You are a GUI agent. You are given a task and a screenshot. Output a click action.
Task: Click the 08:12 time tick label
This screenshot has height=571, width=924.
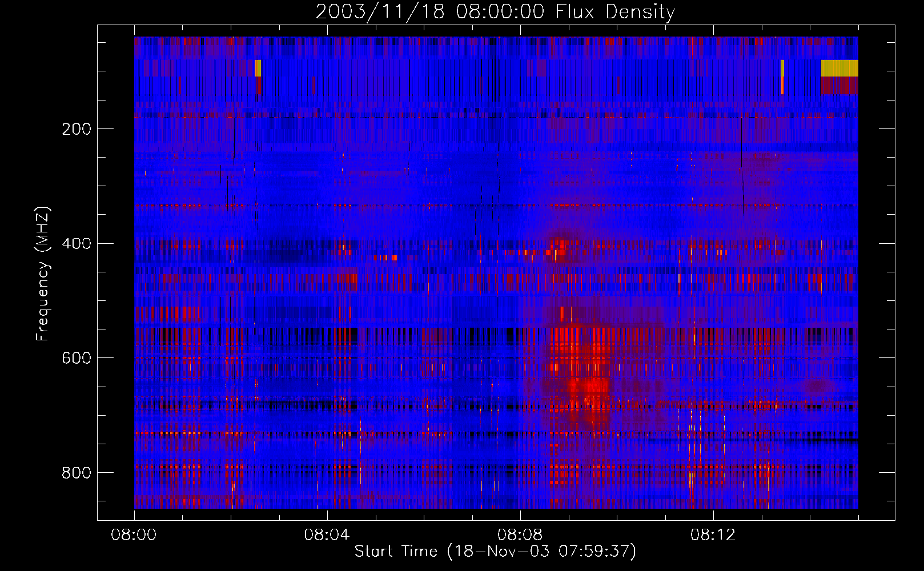pyautogui.click(x=713, y=535)
